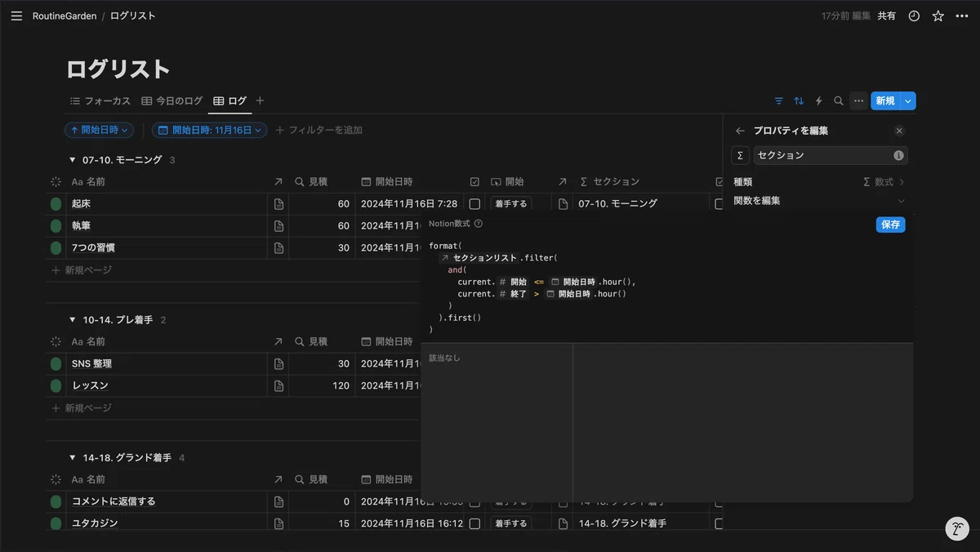Image resolution: width=980 pixels, height=552 pixels.
Task: Click フィルターを追加 to add filter
Action: tap(319, 130)
